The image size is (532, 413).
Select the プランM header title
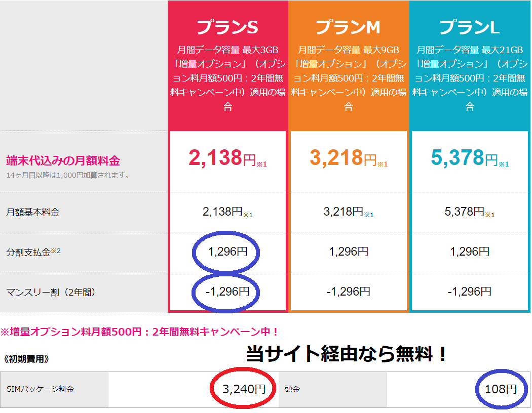[x=348, y=27]
